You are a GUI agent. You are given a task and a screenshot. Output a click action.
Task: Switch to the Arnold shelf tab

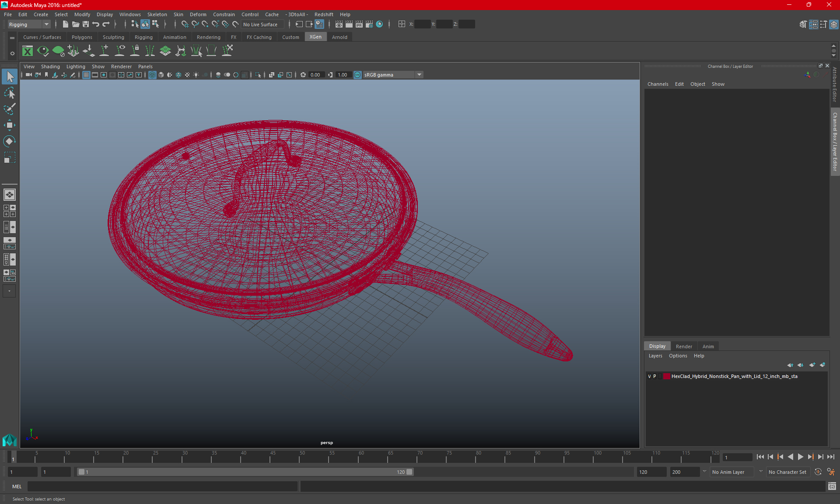339,37
